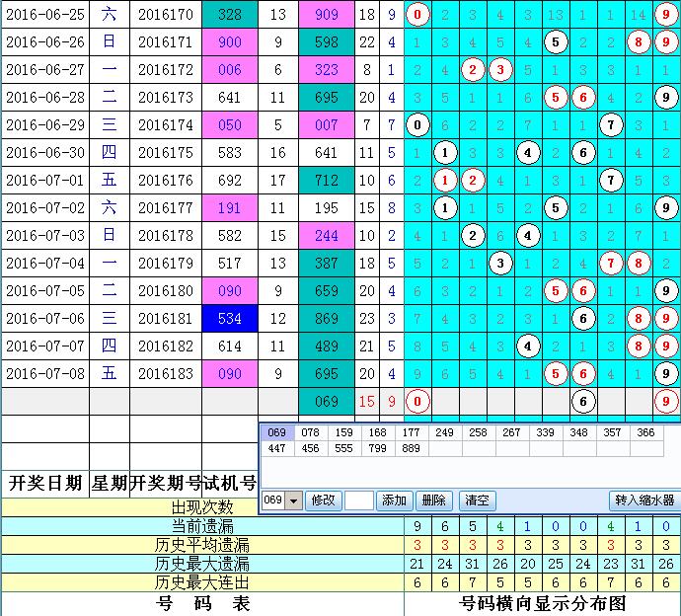
Task: Click the 转入缩水器 button
Action: tap(643, 500)
